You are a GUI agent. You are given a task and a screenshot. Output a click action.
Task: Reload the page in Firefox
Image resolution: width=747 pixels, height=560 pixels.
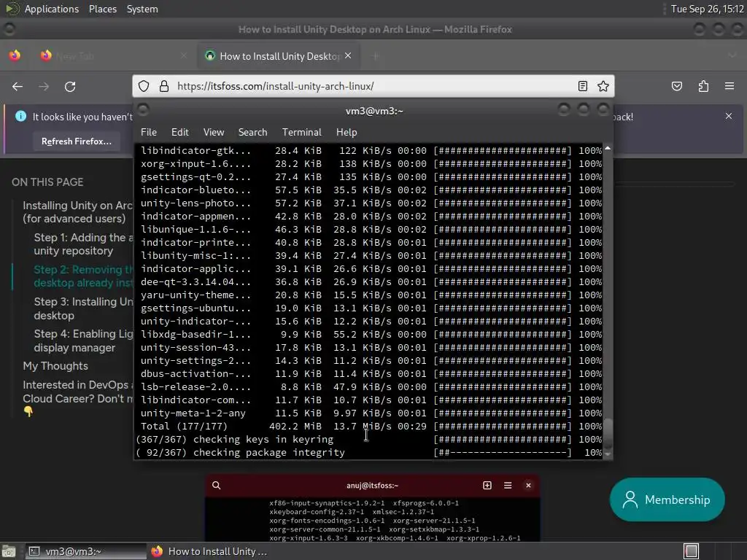tap(70, 86)
